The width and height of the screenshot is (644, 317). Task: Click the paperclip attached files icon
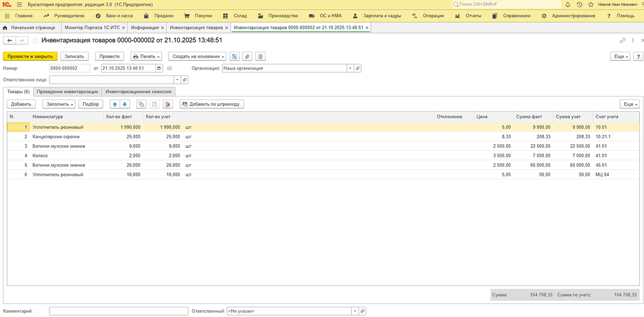tap(247, 56)
